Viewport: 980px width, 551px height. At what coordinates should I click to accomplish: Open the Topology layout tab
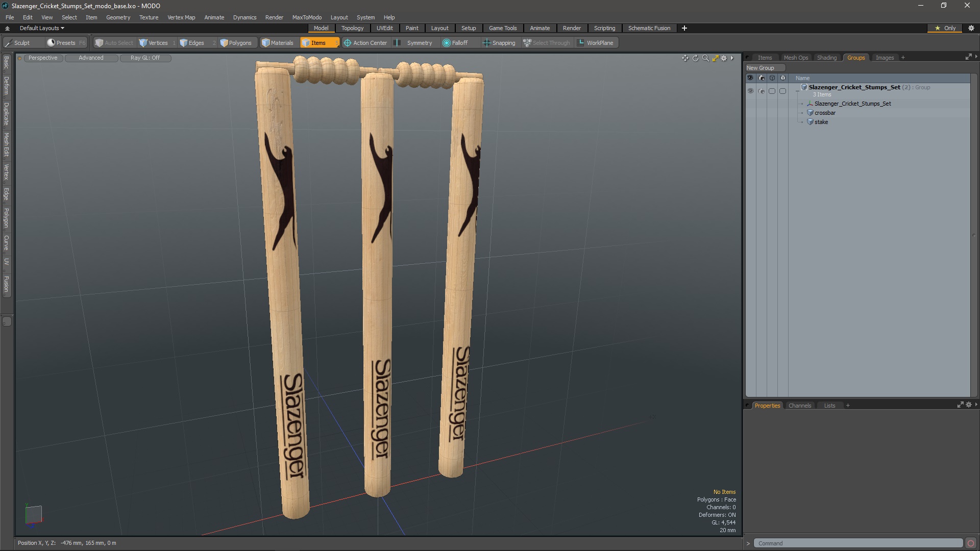pyautogui.click(x=352, y=28)
